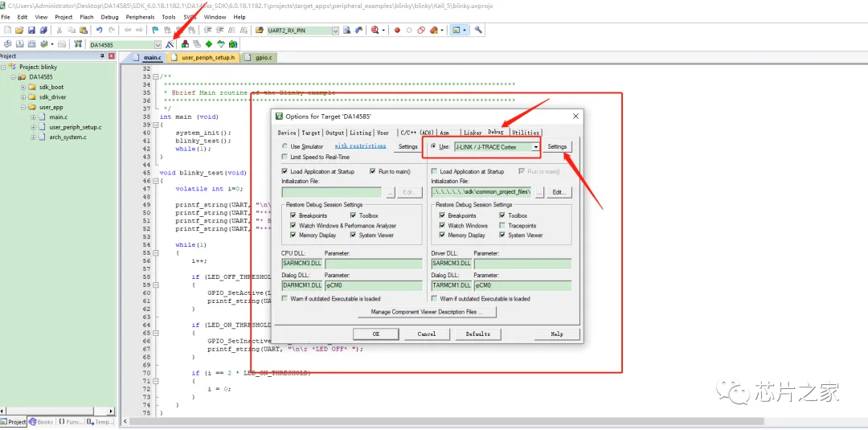The width and height of the screenshot is (868, 430).
Task: Click the Start/Stop Debug Session icon
Action: click(375, 30)
